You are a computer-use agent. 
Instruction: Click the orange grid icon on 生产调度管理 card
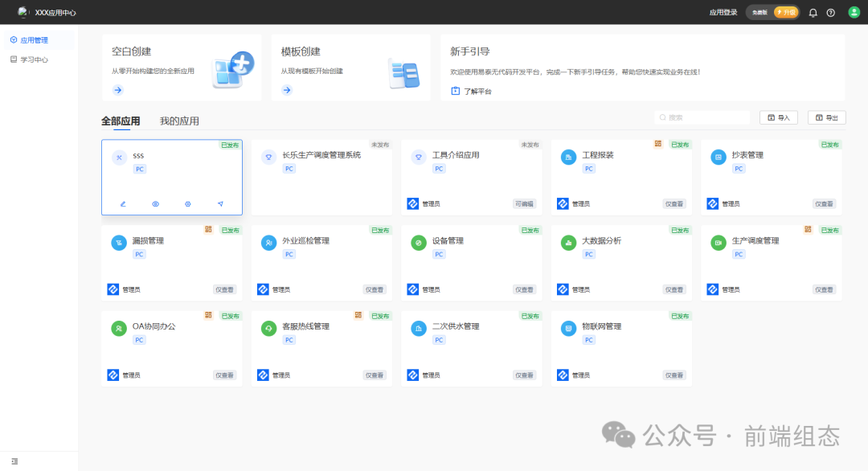point(808,230)
